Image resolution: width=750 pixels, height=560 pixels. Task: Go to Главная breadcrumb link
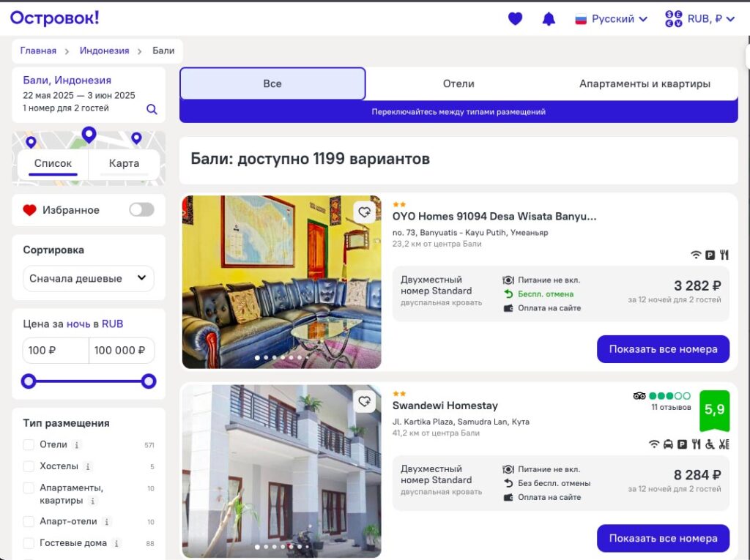[x=38, y=51]
